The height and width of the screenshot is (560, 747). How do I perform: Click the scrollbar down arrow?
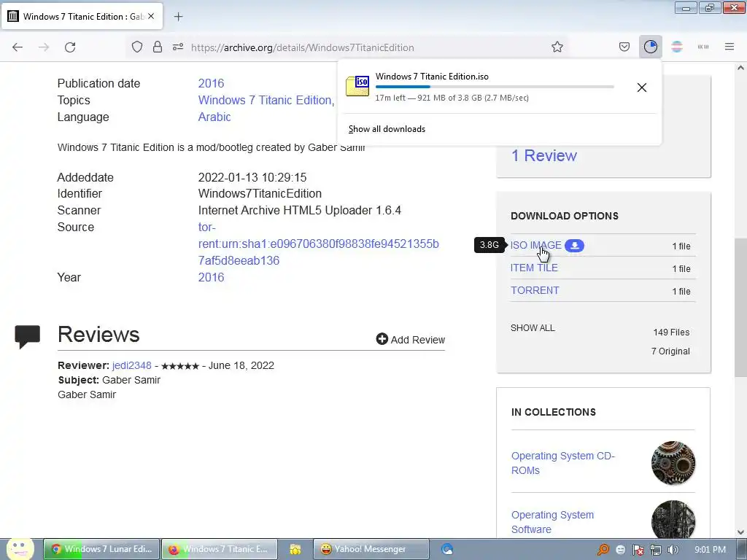(x=740, y=532)
